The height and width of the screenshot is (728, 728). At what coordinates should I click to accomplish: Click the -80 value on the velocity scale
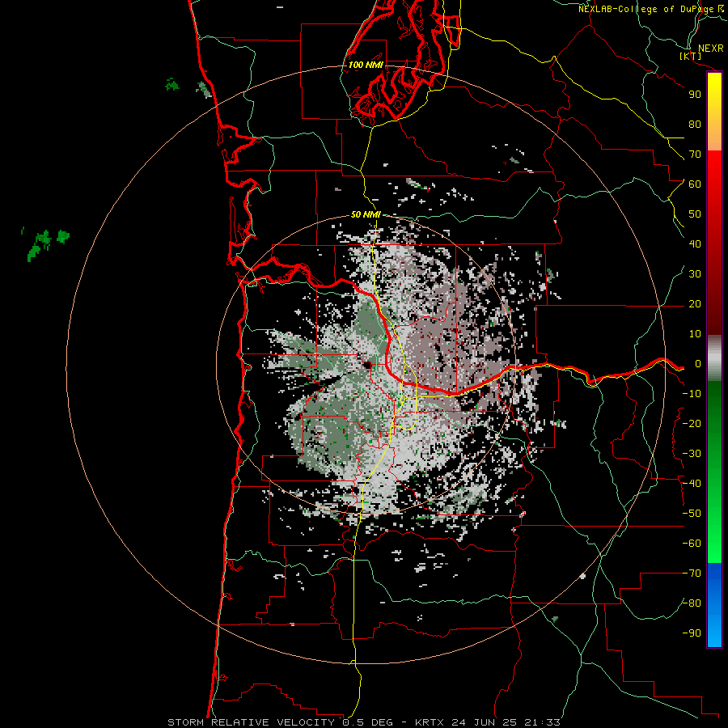pyautogui.click(x=692, y=603)
